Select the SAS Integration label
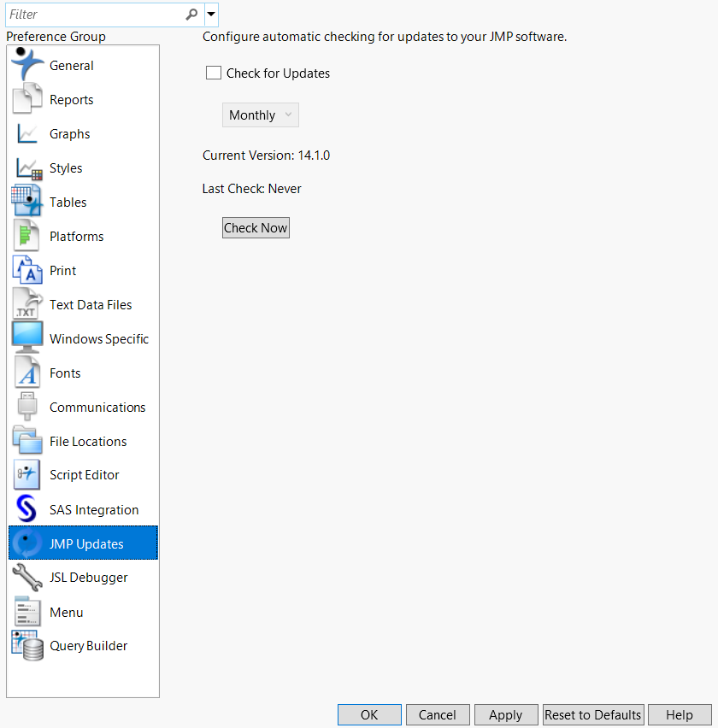 pyautogui.click(x=94, y=510)
